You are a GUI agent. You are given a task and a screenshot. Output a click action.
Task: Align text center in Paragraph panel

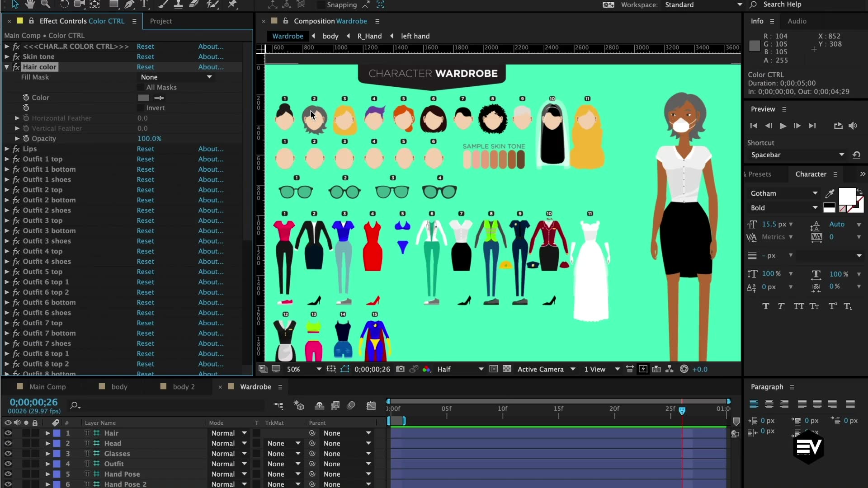pyautogui.click(x=769, y=404)
